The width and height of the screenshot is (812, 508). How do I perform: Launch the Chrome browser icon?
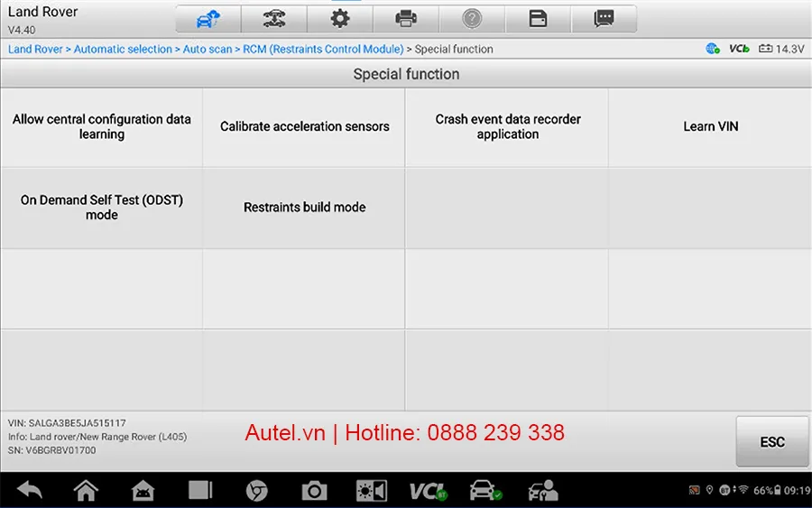coord(257,490)
